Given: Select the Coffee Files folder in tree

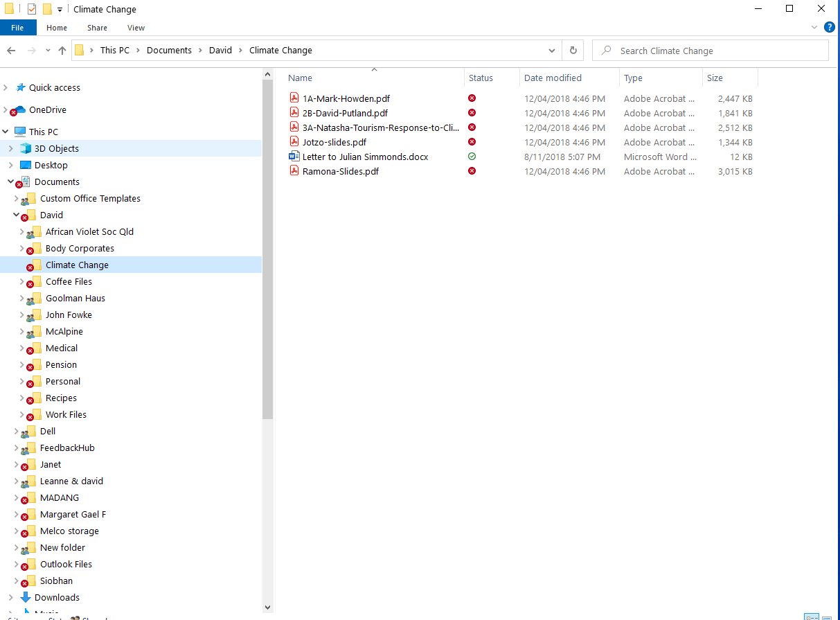Looking at the screenshot, I should tap(69, 281).
